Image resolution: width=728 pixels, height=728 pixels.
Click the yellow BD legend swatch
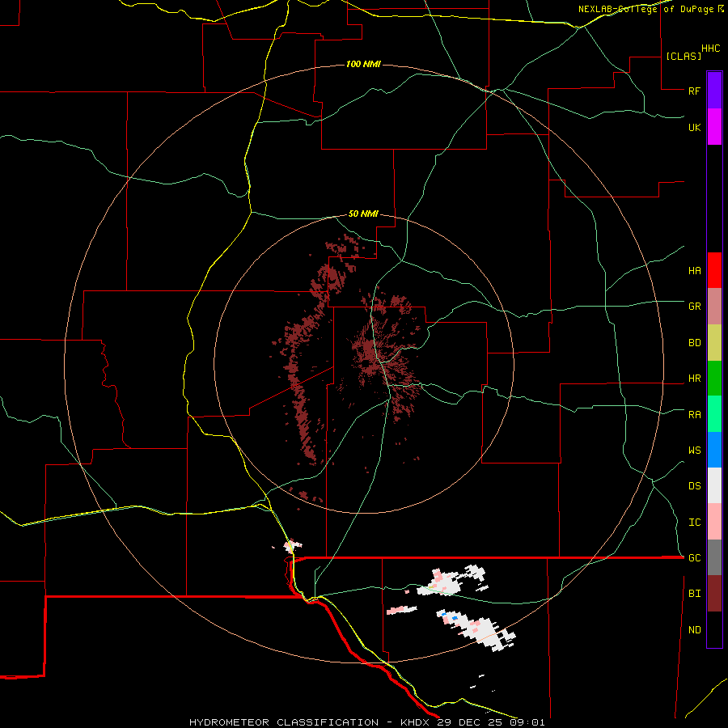pos(714,343)
